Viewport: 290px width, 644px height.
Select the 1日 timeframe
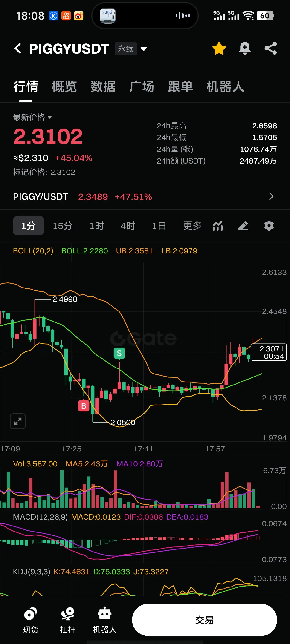tap(159, 226)
